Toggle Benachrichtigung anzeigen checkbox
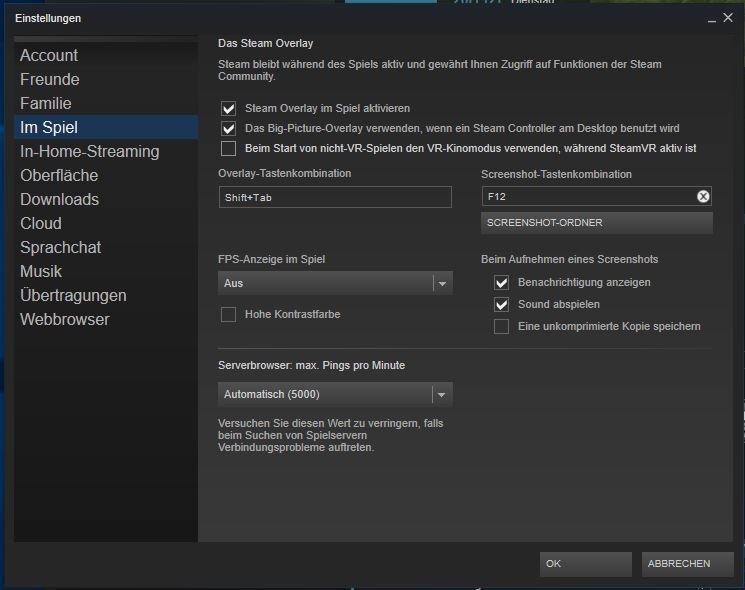Image resolution: width=745 pixels, height=590 pixels. pyautogui.click(x=501, y=282)
